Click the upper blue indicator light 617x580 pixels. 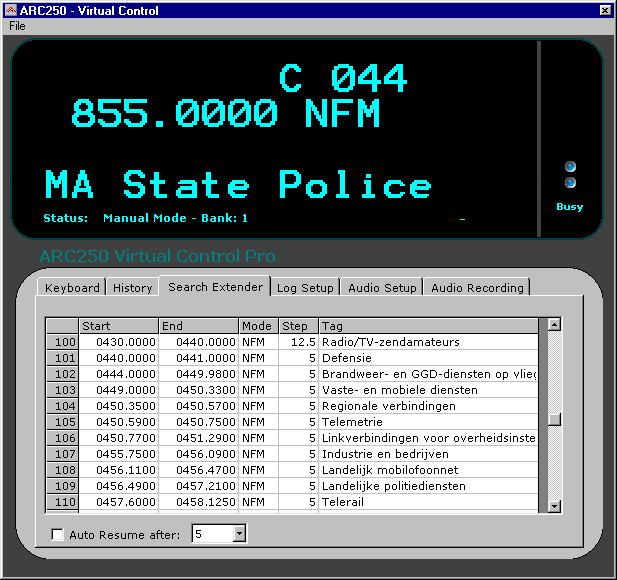click(570, 166)
